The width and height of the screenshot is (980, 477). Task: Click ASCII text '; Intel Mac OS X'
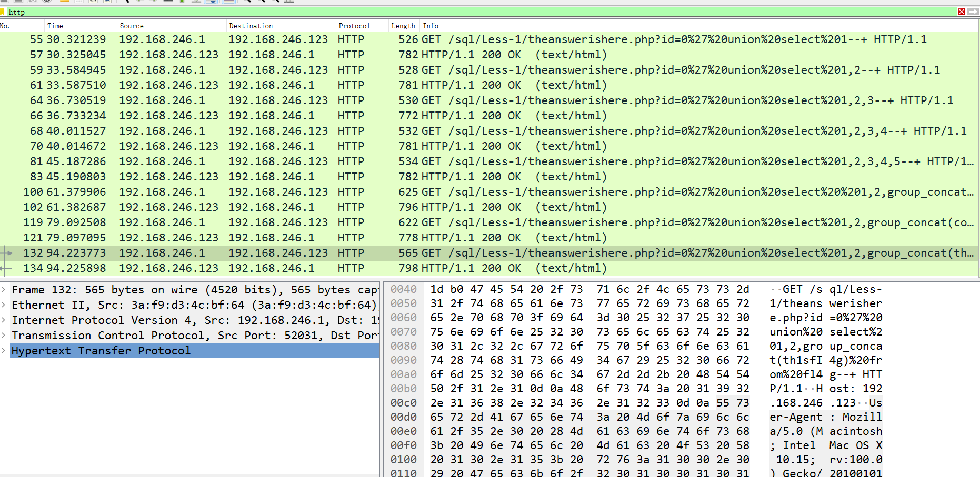point(826,445)
